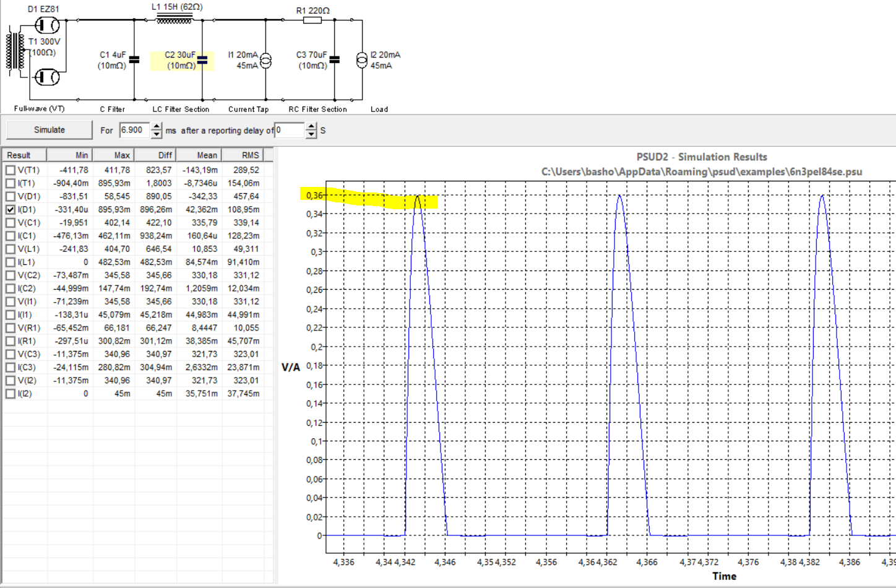Click the I(R1) RMS value 45,707m
The height and width of the screenshot is (588, 896).
[x=243, y=341]
